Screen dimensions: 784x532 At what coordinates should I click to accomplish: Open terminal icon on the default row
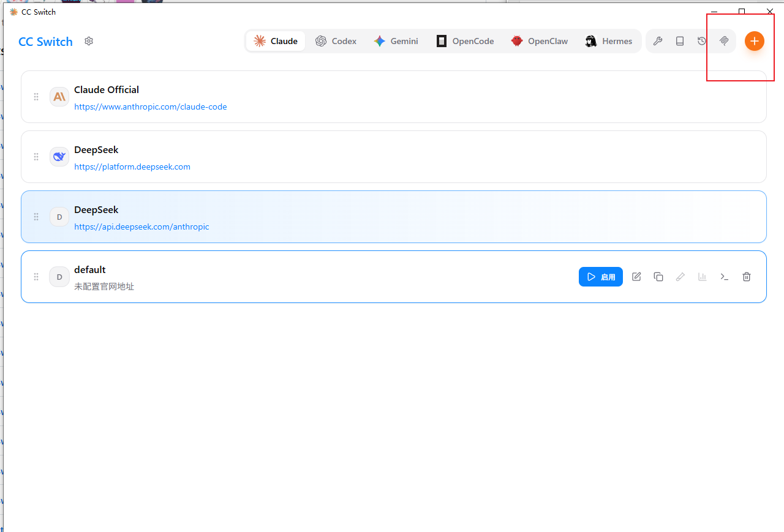(725, 277)
